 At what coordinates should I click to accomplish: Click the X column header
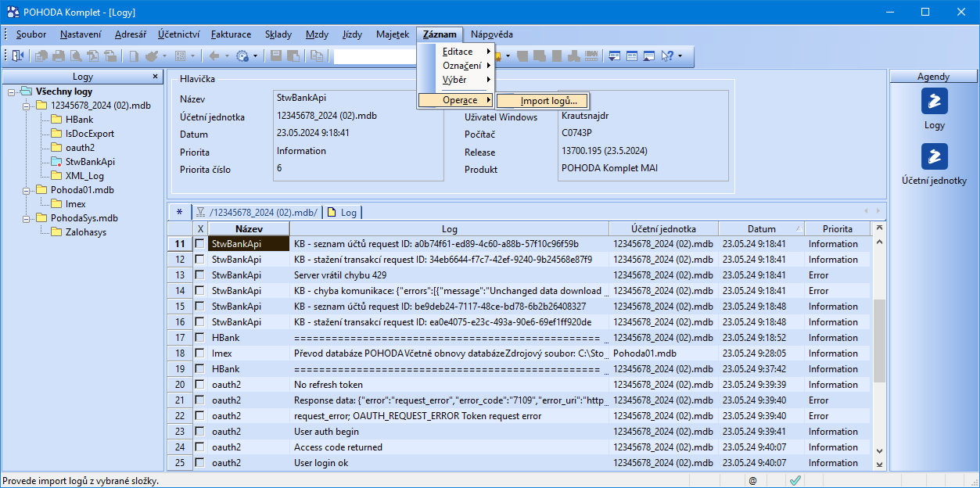[x=199, y=228]
